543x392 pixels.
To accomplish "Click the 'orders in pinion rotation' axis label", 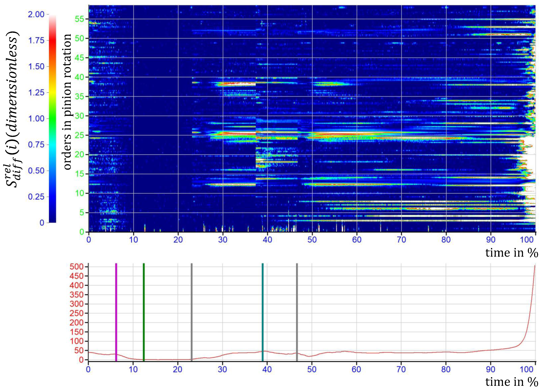I will pyautogui.click(x=67, y=102).
